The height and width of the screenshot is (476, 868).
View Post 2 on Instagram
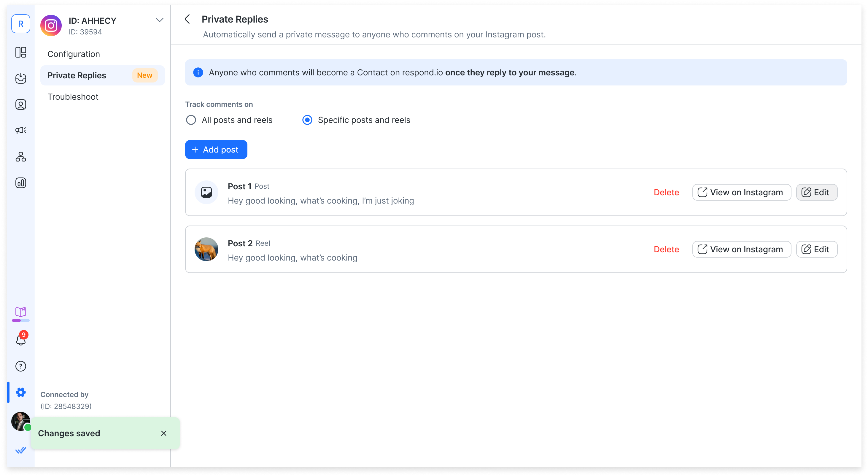point(741,250)
